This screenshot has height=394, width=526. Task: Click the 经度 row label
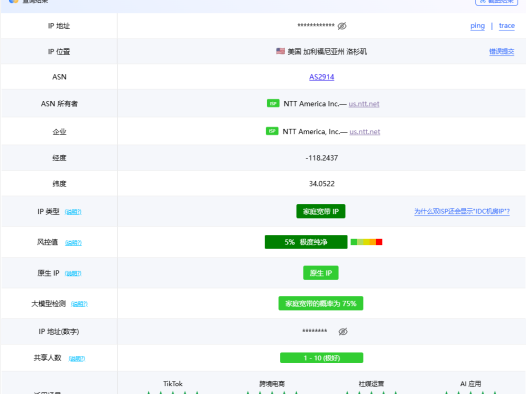pos(59,158)
